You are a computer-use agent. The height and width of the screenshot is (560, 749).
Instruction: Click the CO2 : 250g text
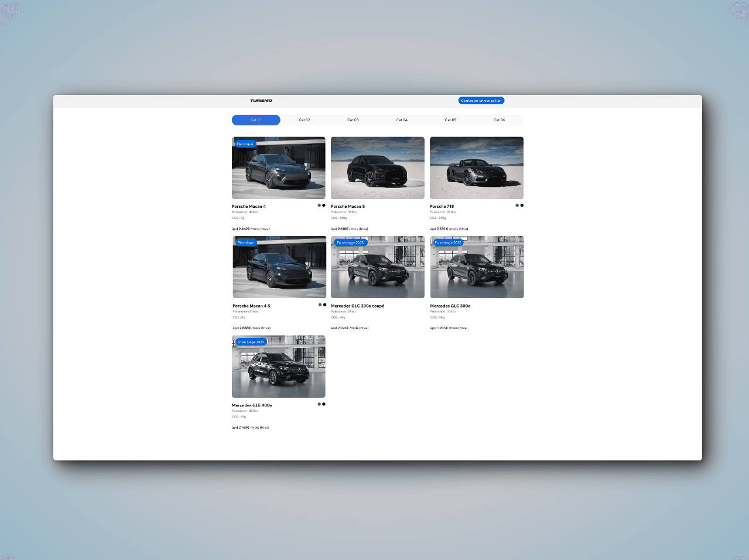tap(339, 218)
